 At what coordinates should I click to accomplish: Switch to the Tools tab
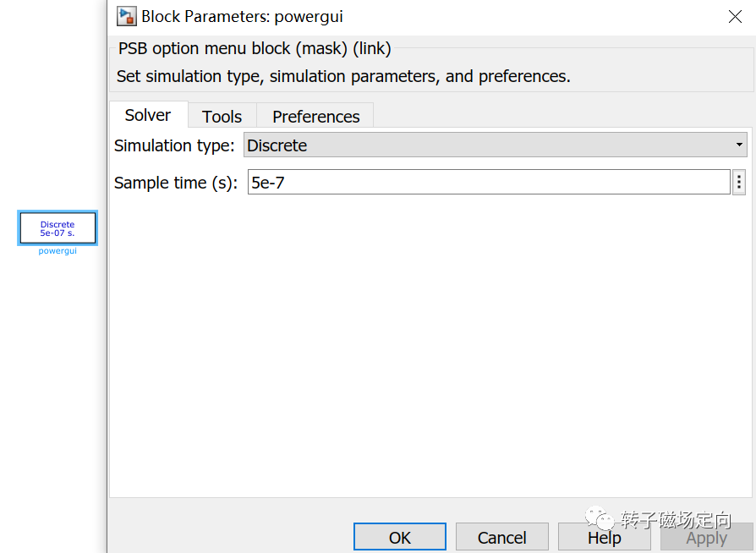click(x=222, y=116)
